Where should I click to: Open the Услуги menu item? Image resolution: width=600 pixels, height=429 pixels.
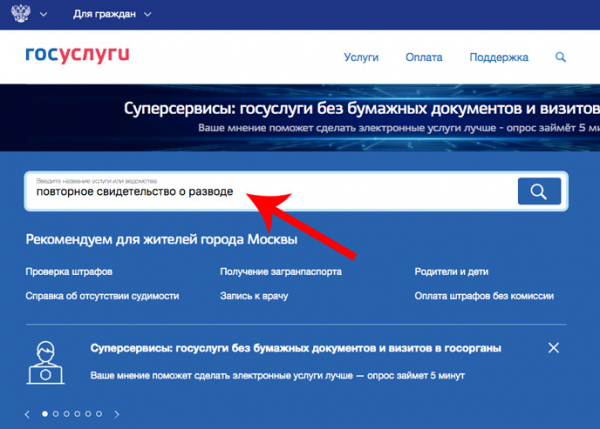click(x=361, y=57)
